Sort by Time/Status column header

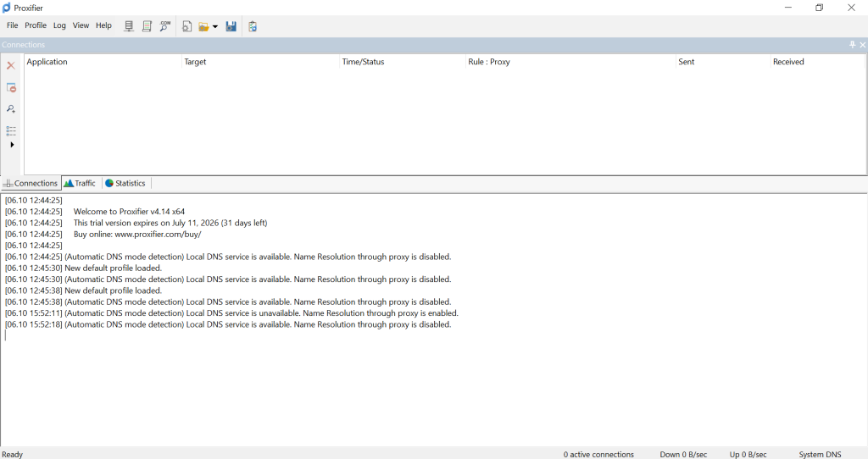pyautogui.click(x=403, y=62)
